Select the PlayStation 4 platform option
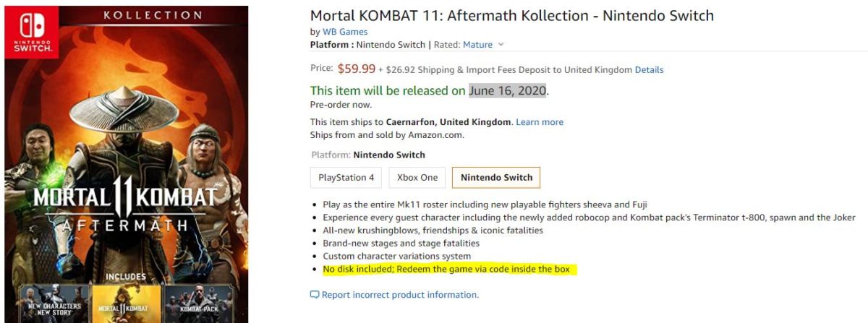Image resolution: width=868 pixels, height=323 pixels. coord(346,177)
